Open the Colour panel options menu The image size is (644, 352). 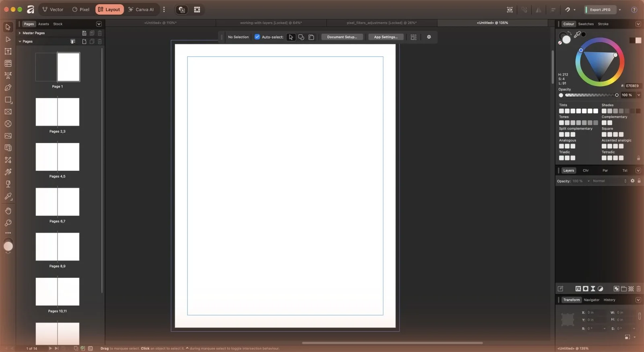pyautogui.click(x=638, y=24)
